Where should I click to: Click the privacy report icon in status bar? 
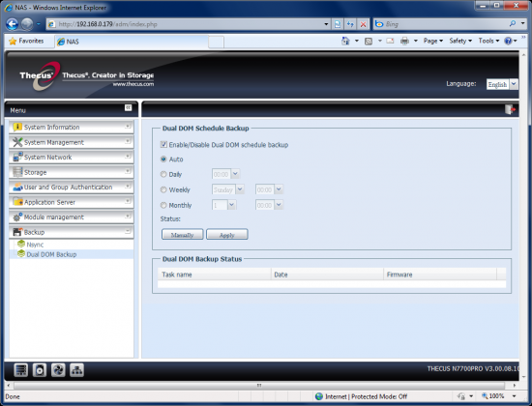(461, 395)
